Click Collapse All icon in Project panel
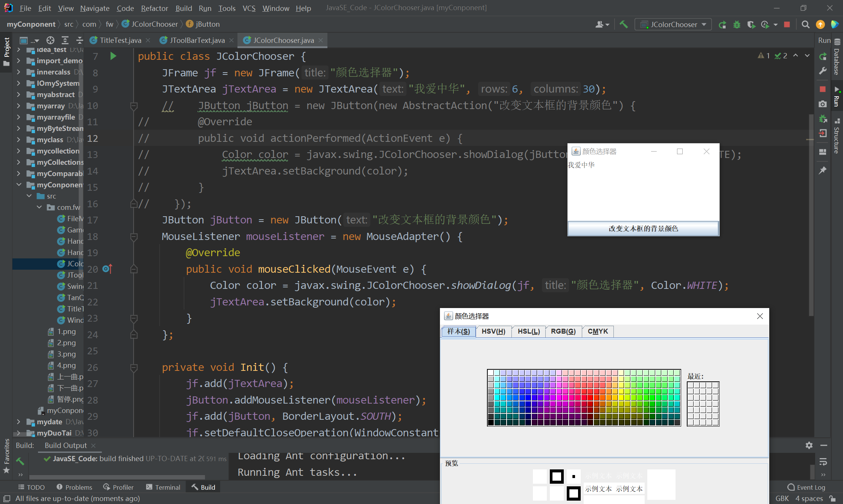 point(79,40)
